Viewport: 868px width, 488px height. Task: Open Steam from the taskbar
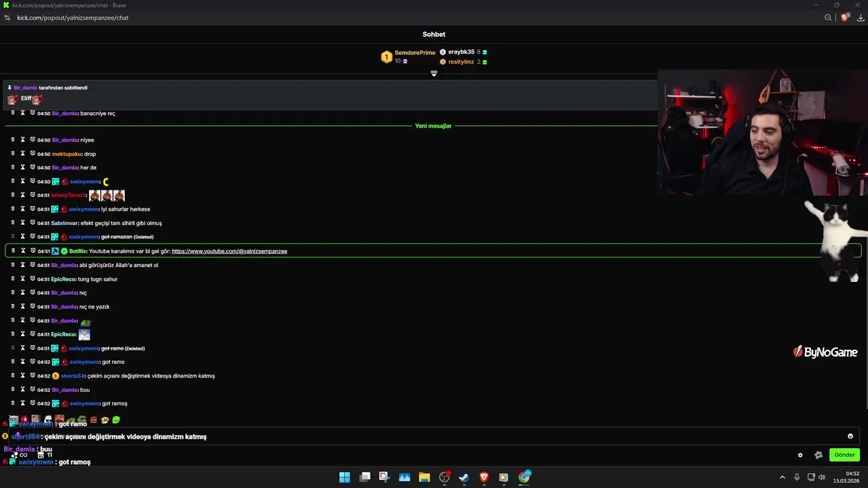tap(464, 477)
